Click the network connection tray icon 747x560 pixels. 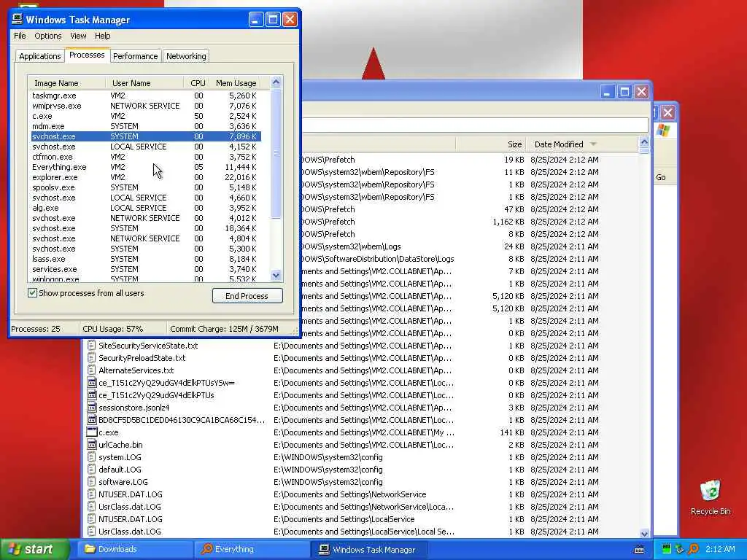pos(679,550)
